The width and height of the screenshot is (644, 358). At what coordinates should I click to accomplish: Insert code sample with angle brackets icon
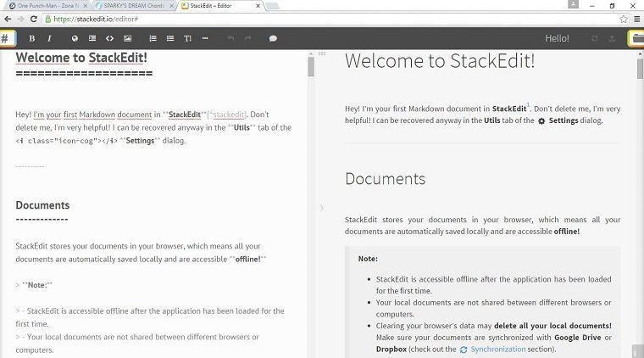click(109, 39)
